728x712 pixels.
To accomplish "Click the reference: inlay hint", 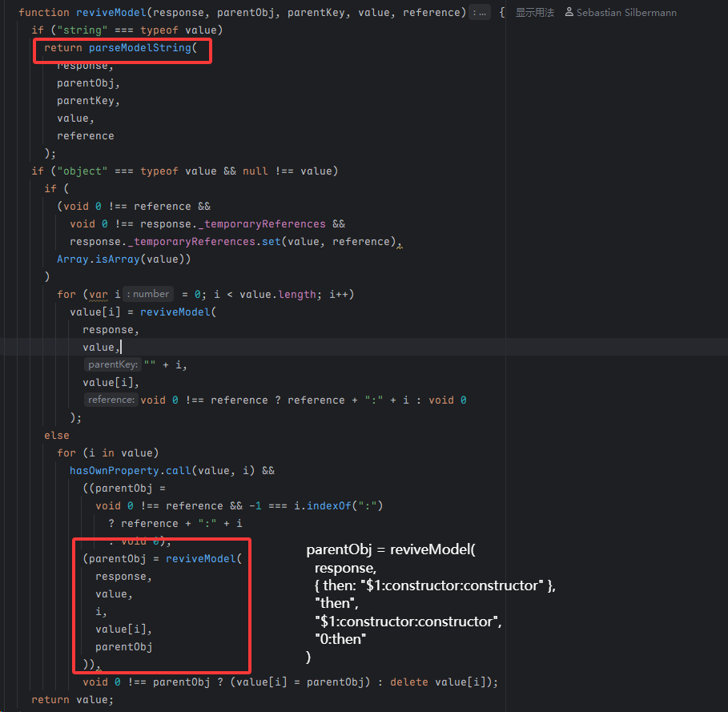I will (x=111, y=400).
